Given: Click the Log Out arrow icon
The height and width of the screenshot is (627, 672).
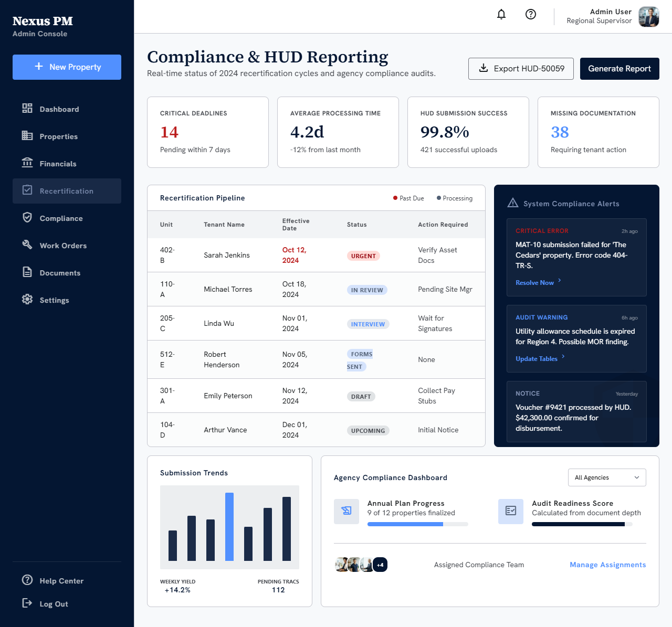Looking at the screenshot, I should [x=27, y=603].
